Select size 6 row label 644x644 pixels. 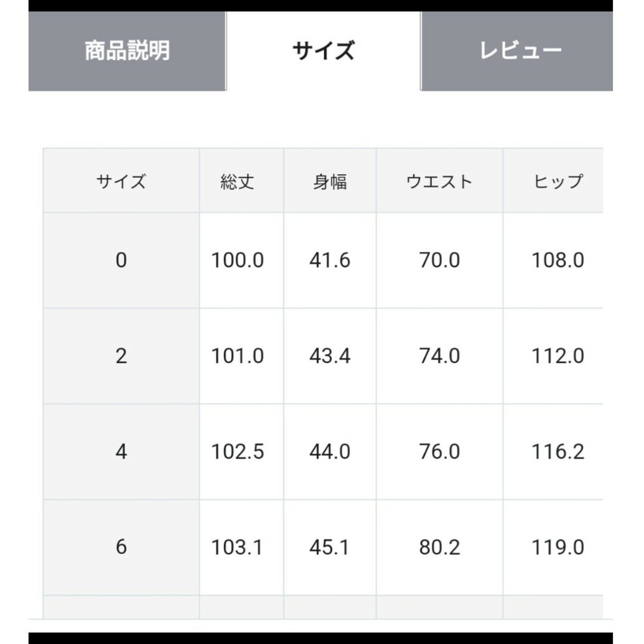tap(121, 547)
